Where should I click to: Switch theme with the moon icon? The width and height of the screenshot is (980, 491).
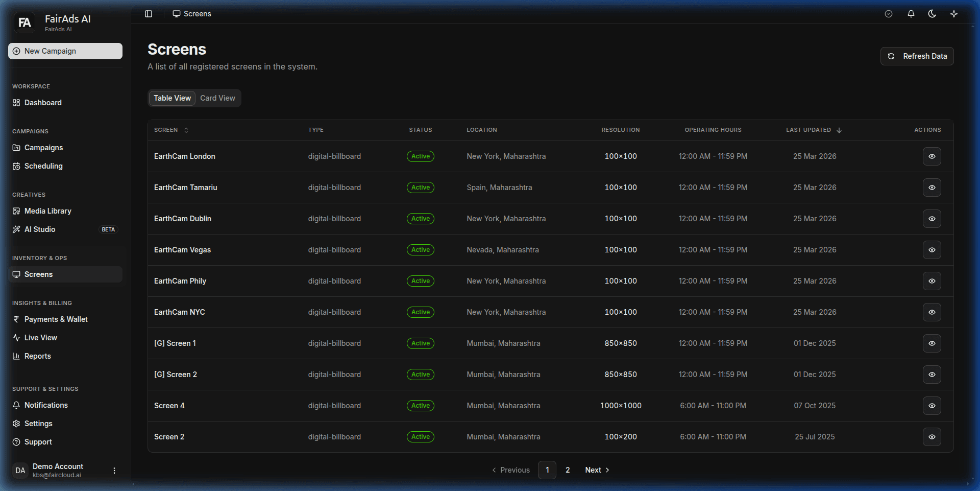pos(932,14)
